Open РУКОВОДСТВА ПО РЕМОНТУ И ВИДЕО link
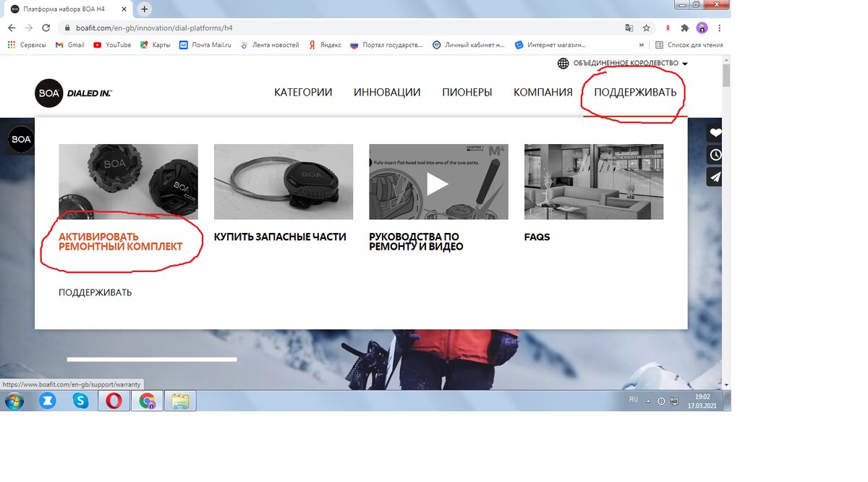 [x=416, y=242]
